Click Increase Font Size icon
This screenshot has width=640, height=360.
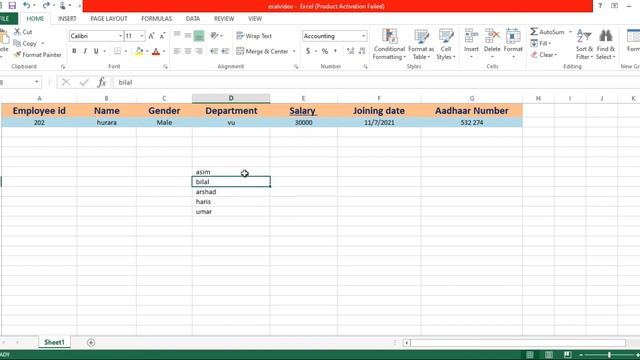click(151, 36)
